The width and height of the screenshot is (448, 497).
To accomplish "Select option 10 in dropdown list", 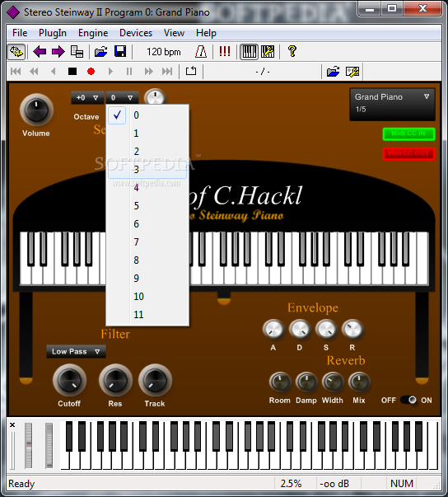I will click(147, 297).
